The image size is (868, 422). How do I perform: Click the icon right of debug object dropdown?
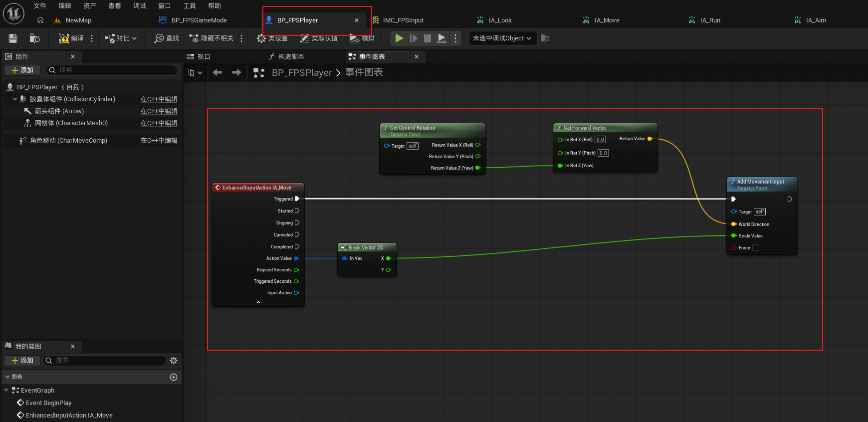click(x=545, y=38)
